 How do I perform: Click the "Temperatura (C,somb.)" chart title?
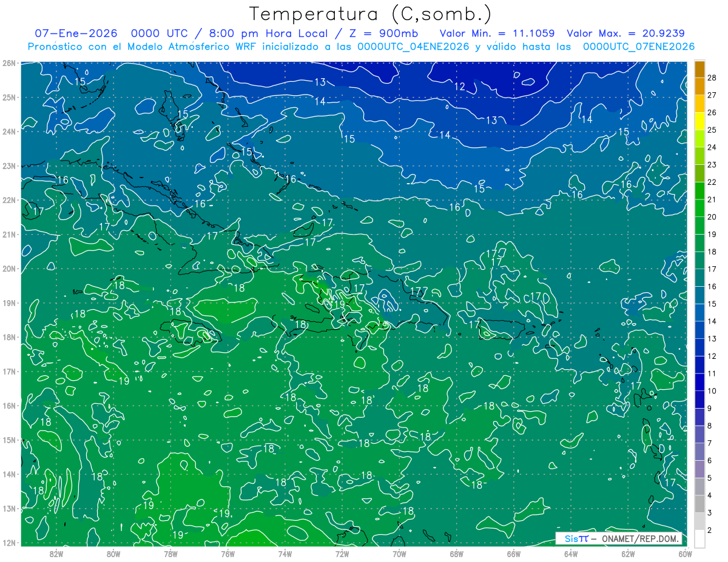[371, 14]
